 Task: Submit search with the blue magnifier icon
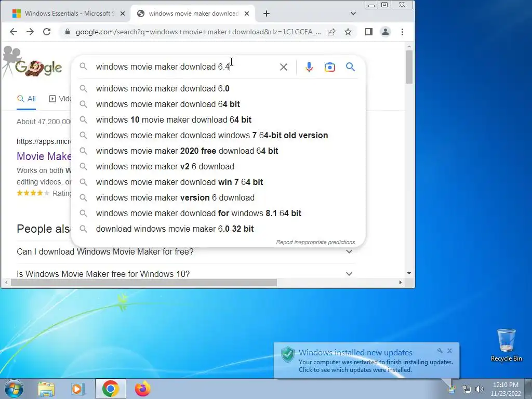(351, 67)
